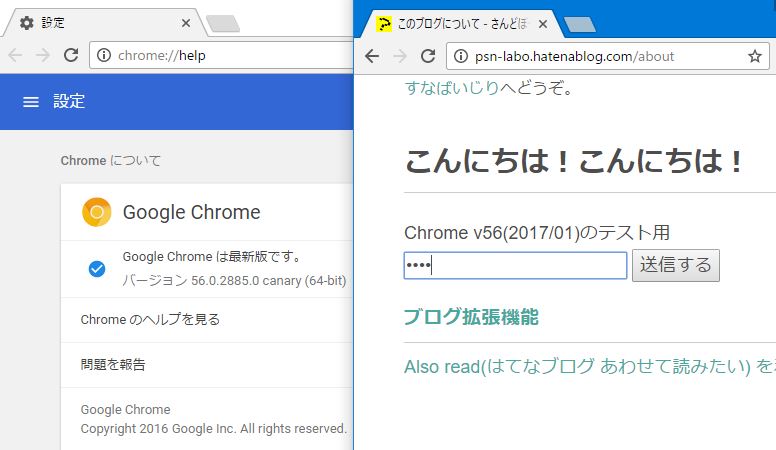Screen dimensions: 776x450
Task: Click Google Chrome は最新版です。 status text
Action: pyautogui.click(x=212, y=256)
